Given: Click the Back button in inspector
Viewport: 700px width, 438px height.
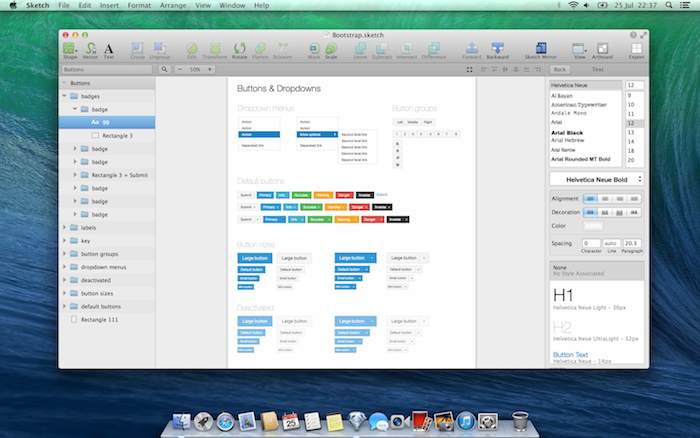Looking at the screenshot, I should (560, 69).
